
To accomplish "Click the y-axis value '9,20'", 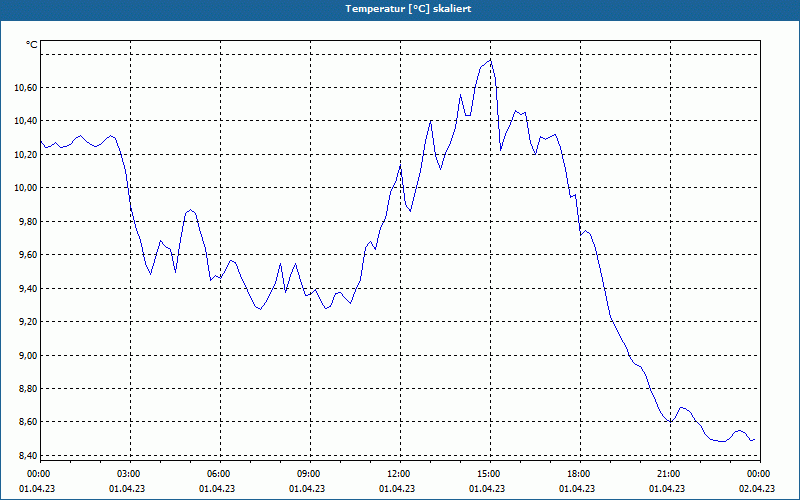I will click(x=28, y=321).
